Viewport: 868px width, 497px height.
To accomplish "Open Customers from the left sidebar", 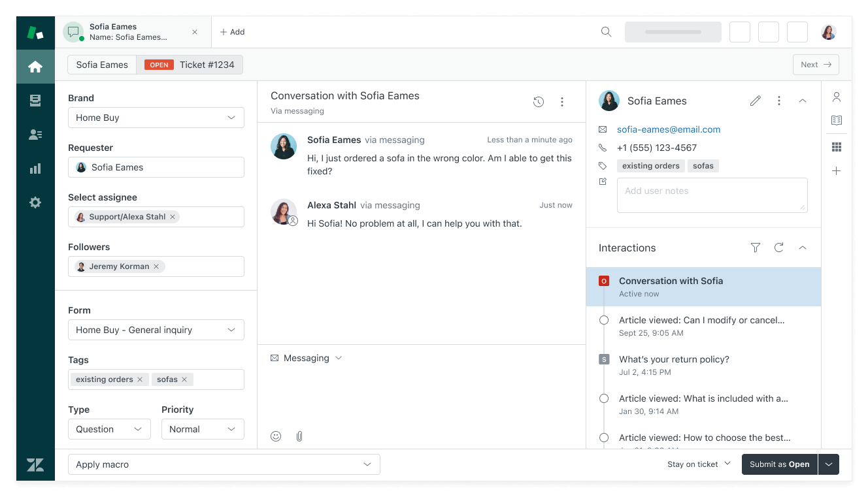I will click(x=35, y=135).
